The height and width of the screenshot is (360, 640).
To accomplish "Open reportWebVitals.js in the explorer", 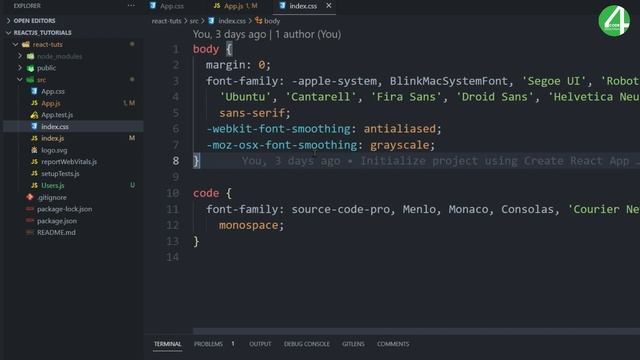I will click(69, 162).
